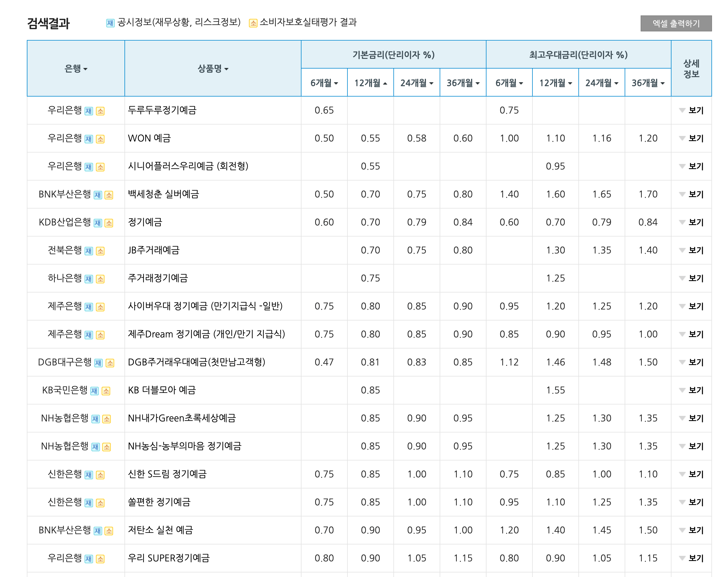Image resolution: width=728 pixels, height=577 pixels.
Task: Sort basic rate by 36개월 column
Action: [x=463, y=83]
